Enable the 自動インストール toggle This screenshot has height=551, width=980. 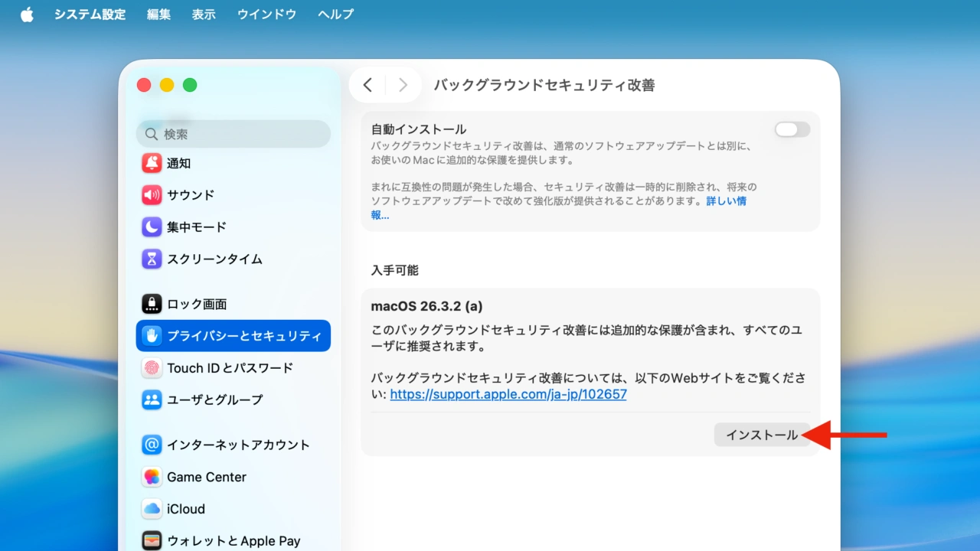point(792,129)
